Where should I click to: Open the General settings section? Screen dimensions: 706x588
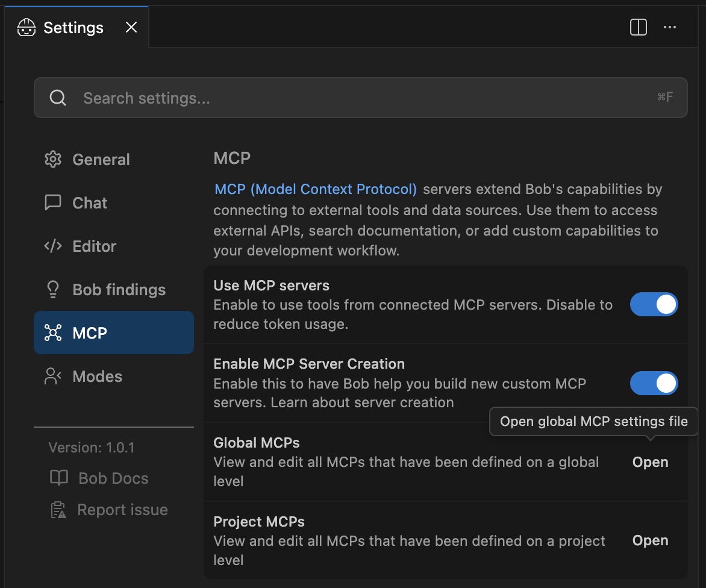point(113,160)
